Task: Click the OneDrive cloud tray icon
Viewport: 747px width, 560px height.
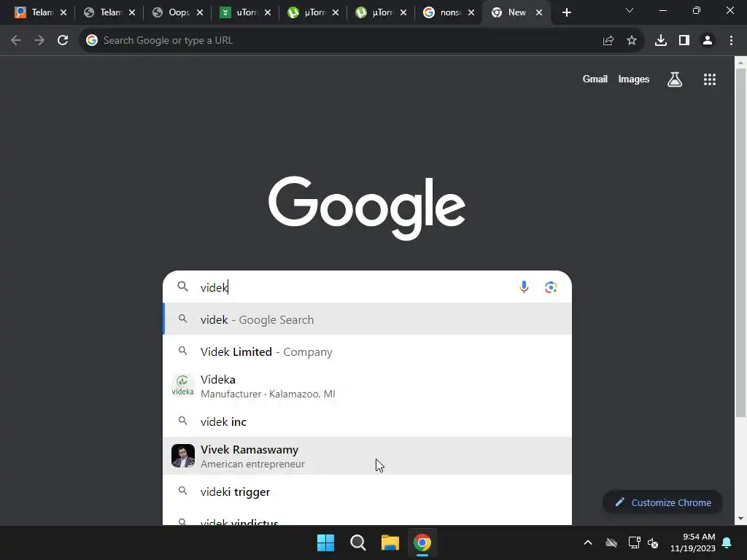Action: pos(611,542)
